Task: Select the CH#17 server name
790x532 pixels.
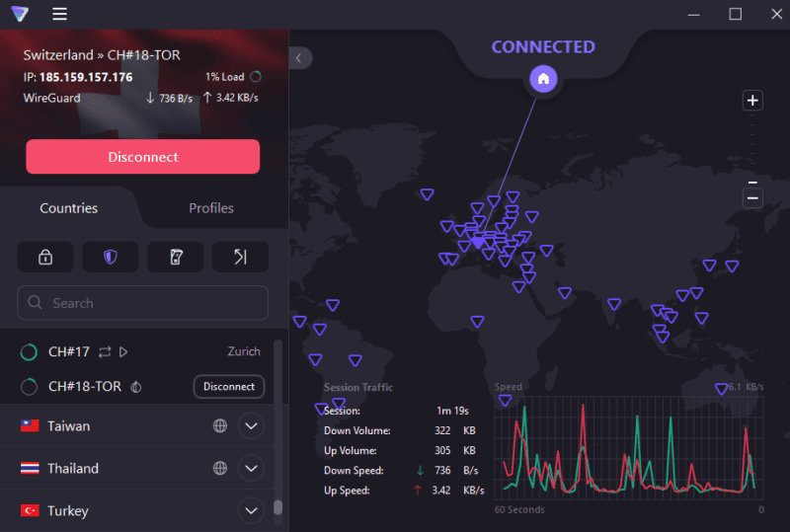Action: pos(69,351)
